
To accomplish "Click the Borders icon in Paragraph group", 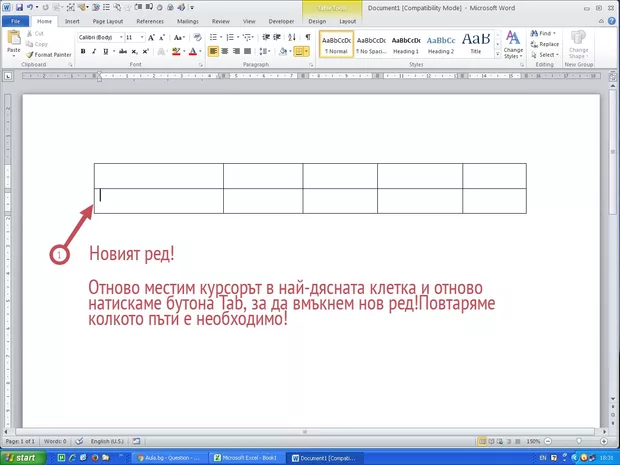I will 299,51.
